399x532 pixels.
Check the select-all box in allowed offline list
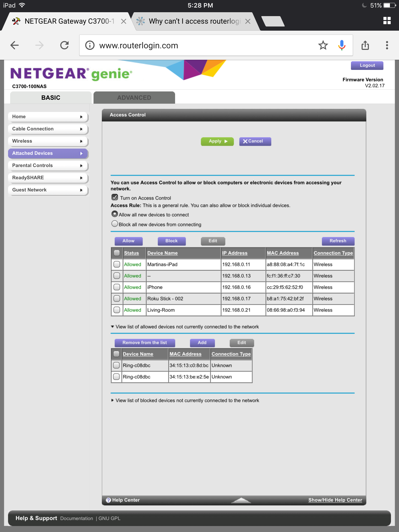click(x=116, y=354)
